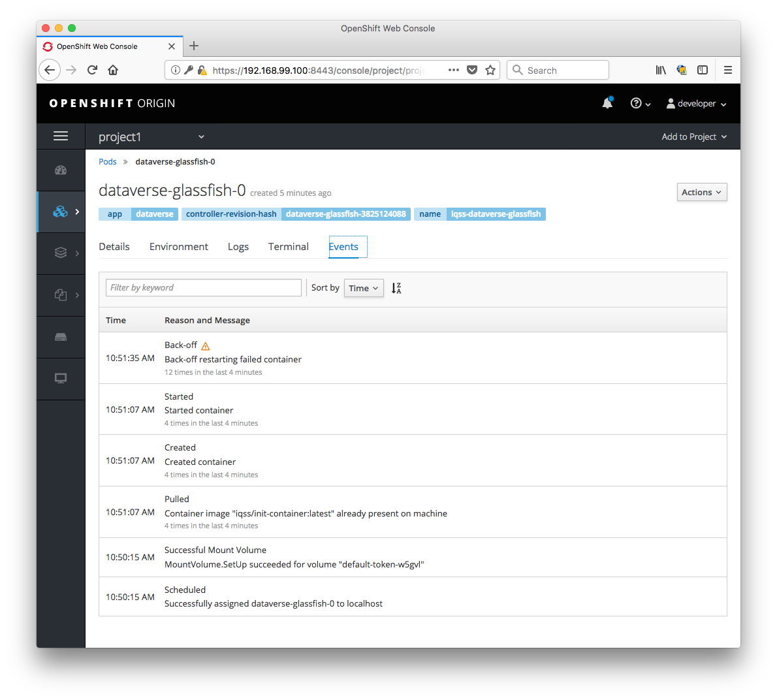The height and width of the screenshot is (700, 777).
Task: Open the site information icon in URL bar
Action: click(176, 70)
